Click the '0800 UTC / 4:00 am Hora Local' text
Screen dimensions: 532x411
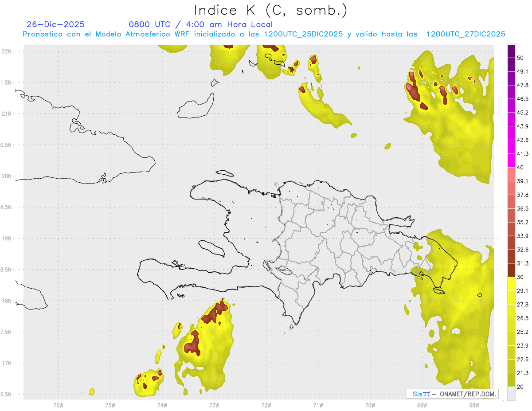click(x=201, y=25)
